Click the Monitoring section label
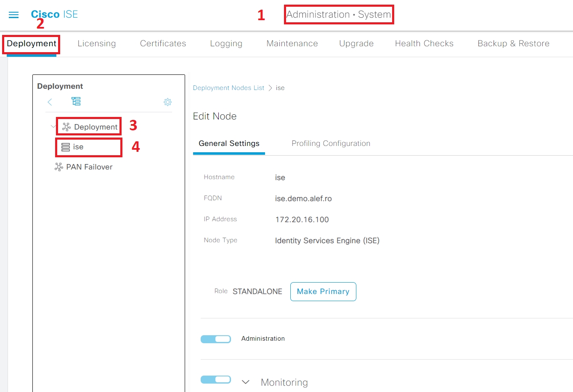 [x=284, y=382]
